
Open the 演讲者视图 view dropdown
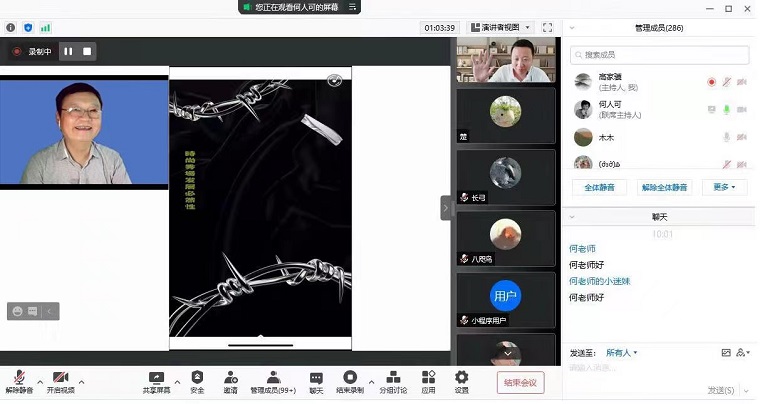tap(500, 28)
